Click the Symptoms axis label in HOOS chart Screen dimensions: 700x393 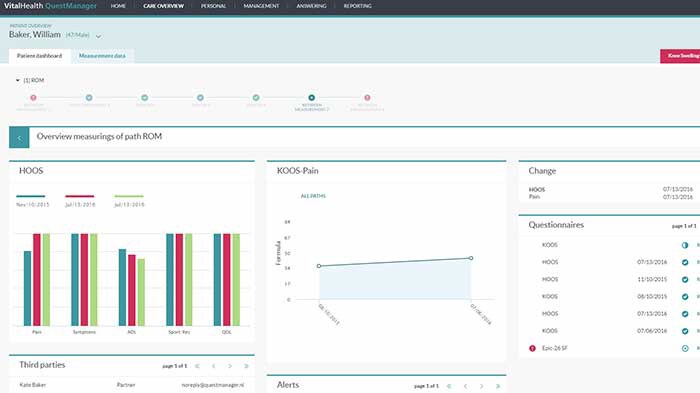coord(84,332)
